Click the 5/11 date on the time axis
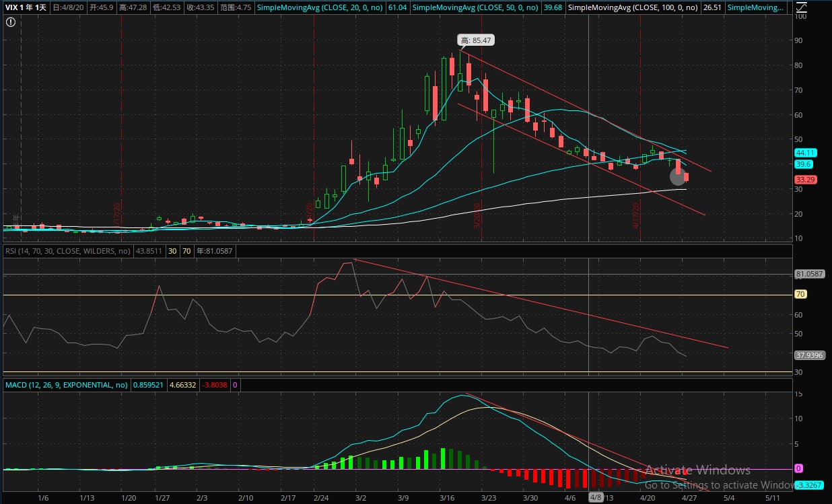This screenshot has height=504, width=832. click(x=773, y=498)
